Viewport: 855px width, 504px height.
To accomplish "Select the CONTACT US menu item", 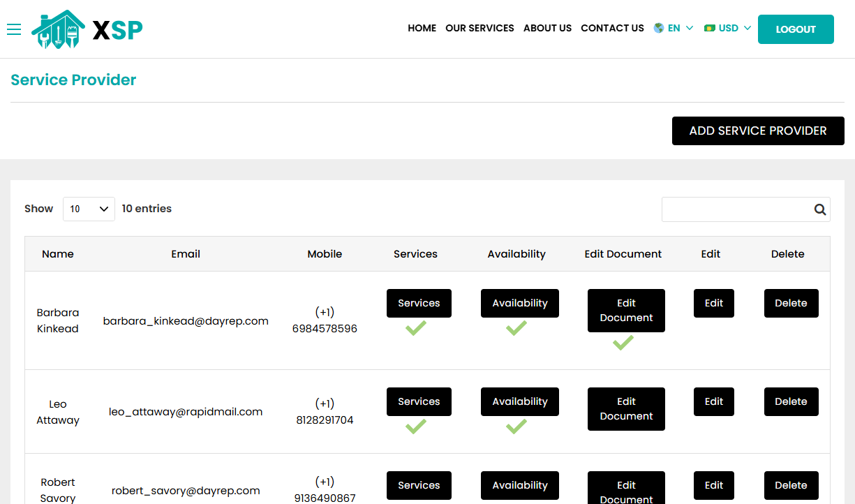I will tap(612, 28).
